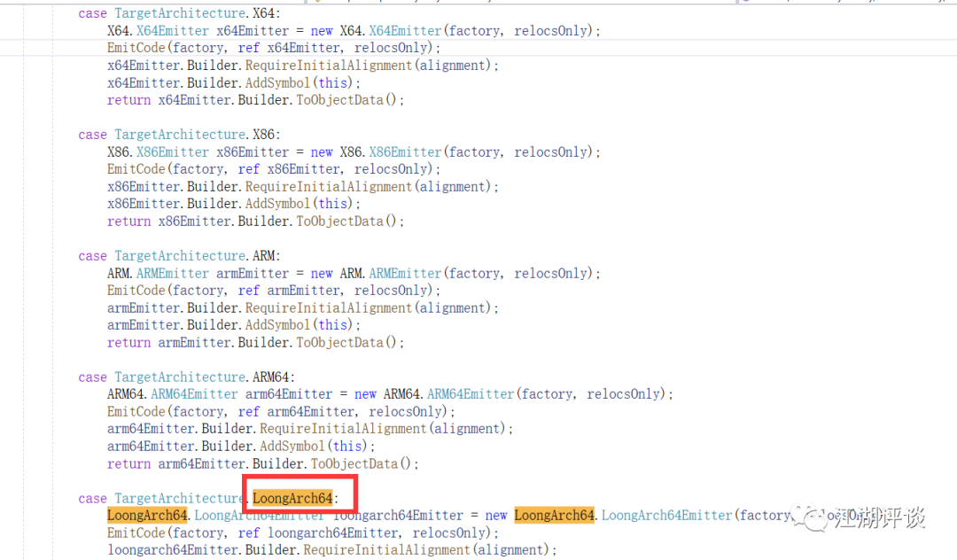Viewport: 957px width, 560px height.
Task: Click 'x64Emitter.Builder.RequireInitialAlignment(alignment);' line
Action: click(303, 66)
